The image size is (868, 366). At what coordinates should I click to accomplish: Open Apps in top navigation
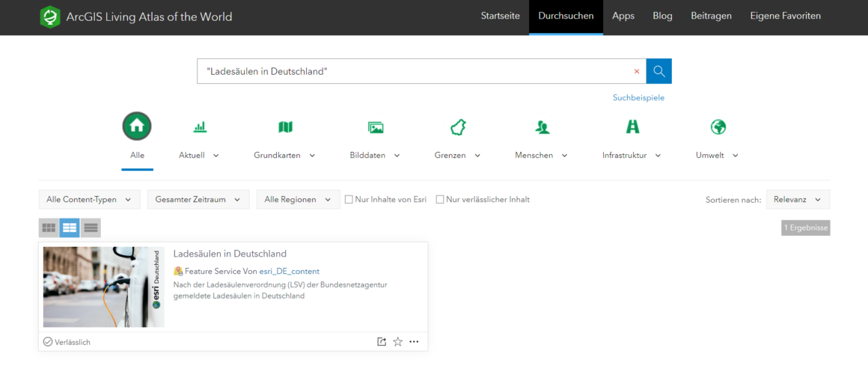[x=623, y=16]
